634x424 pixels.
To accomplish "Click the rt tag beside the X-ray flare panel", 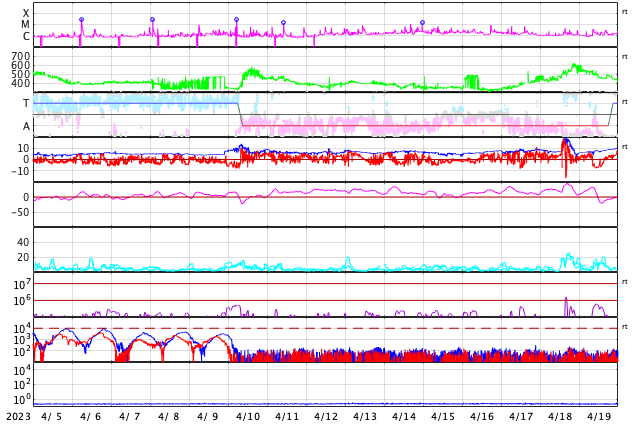I will click(625, 12).
